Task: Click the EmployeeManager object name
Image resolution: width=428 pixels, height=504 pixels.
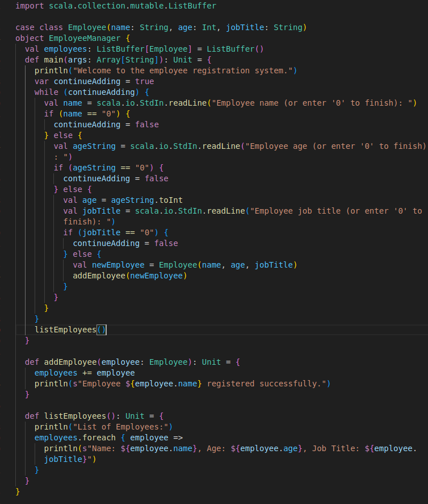Action: [x=85, y=38]
